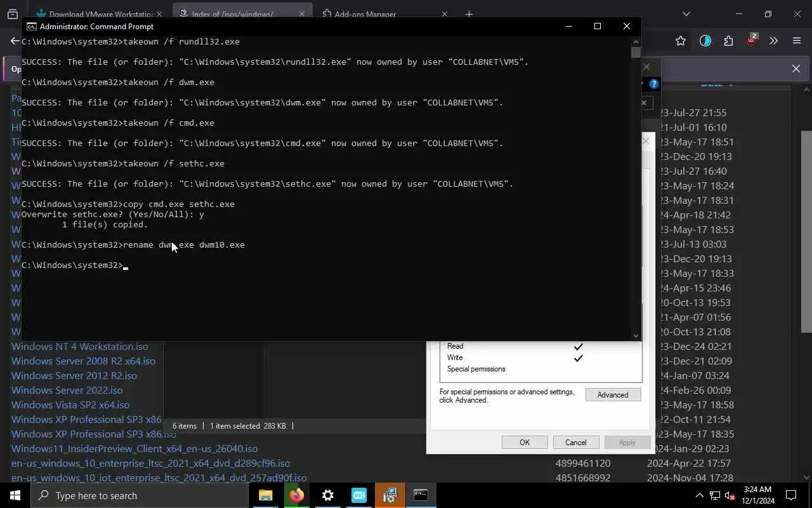Click '6 items' in Explorer status bar
This screenshot has height=508, width=812.
point(185,426)
